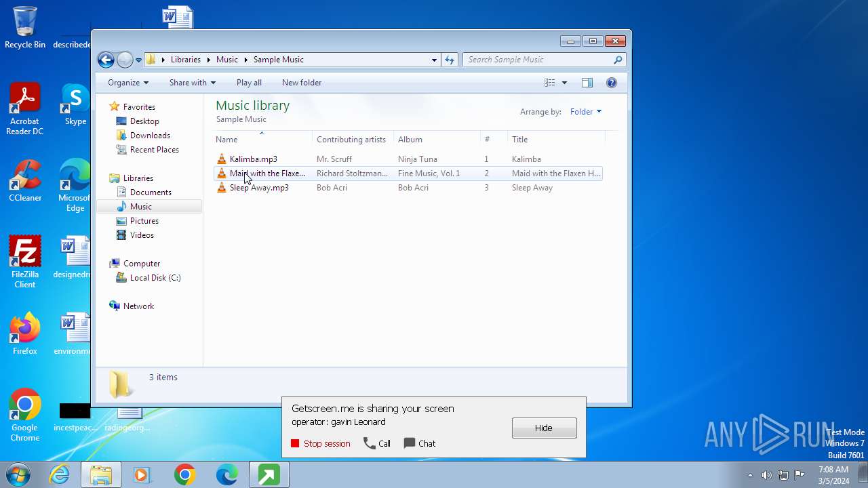Viewport: 868px width, 488px height.
Task: Select Network in the navigation pane
Action: pos(138,306)
